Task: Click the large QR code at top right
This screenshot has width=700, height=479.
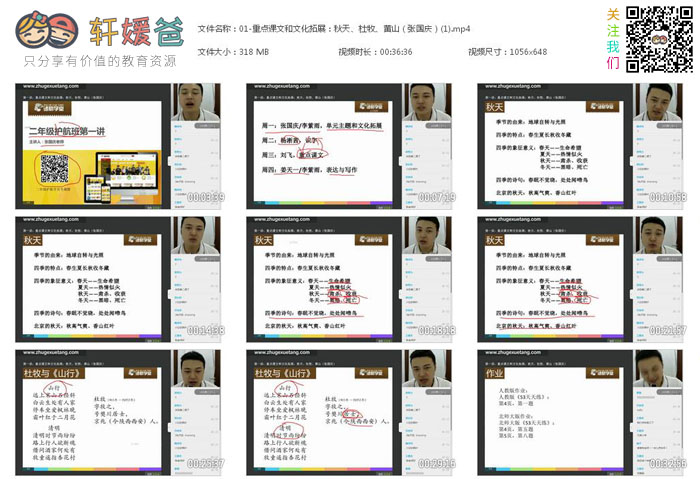Action: tap(659, 39)
